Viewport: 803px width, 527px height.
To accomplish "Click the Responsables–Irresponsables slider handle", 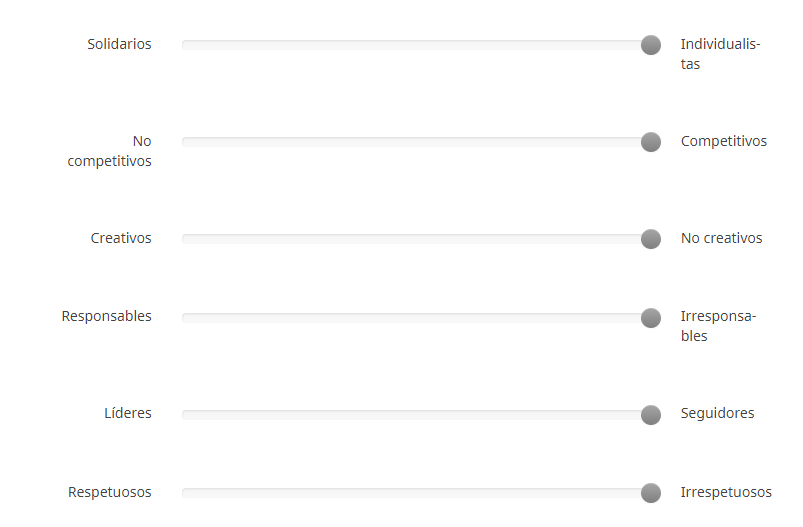I will (651, 318).
